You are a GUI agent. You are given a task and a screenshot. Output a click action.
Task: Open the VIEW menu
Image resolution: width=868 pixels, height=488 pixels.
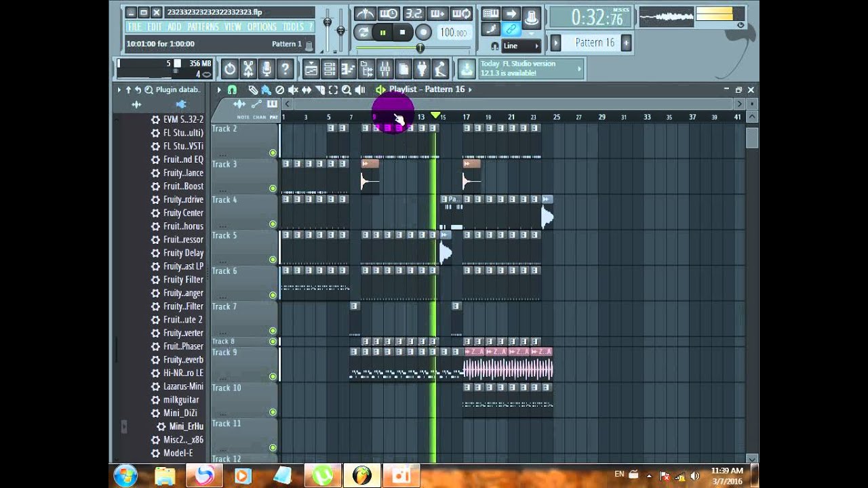pyautogui.click(x=233, y=27)
